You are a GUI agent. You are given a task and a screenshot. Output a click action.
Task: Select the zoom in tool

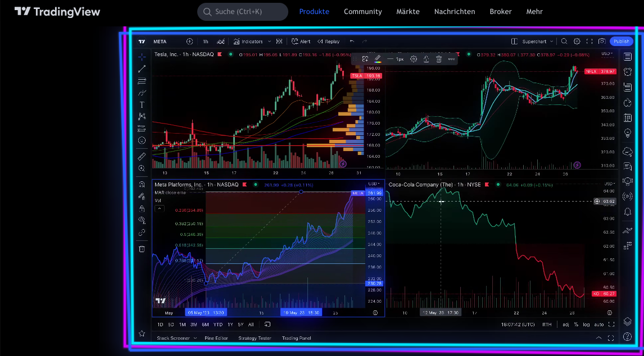[142, 168]
